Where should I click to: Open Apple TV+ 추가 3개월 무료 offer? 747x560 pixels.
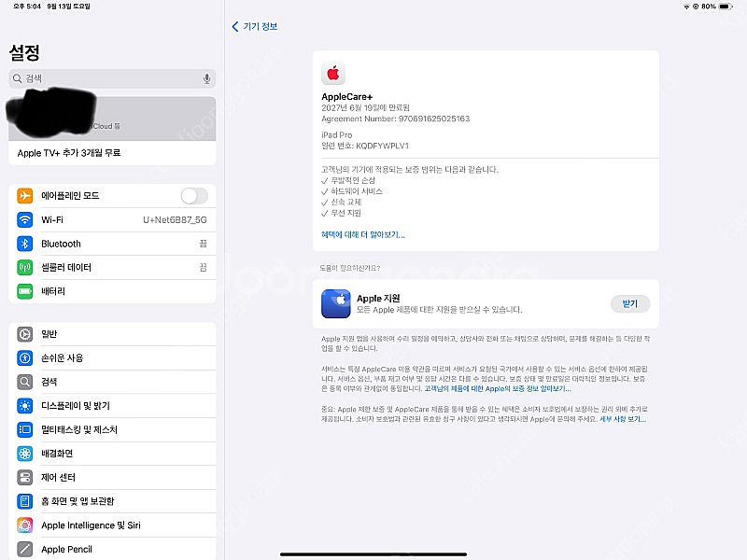click(x=112, y=153)
